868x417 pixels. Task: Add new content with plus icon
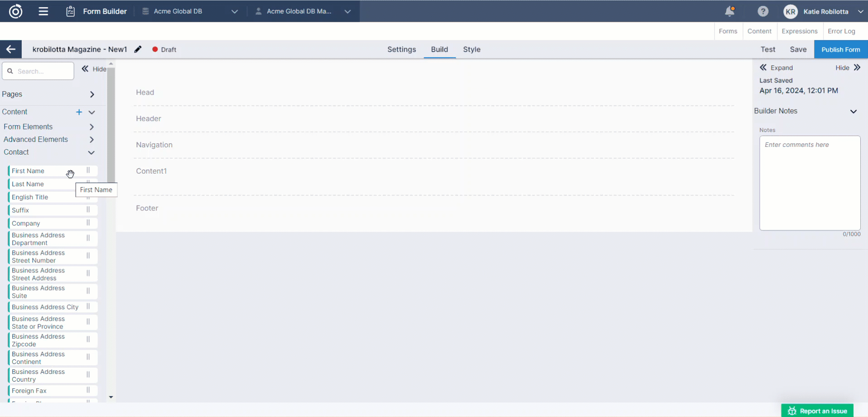tap(79, 112)
